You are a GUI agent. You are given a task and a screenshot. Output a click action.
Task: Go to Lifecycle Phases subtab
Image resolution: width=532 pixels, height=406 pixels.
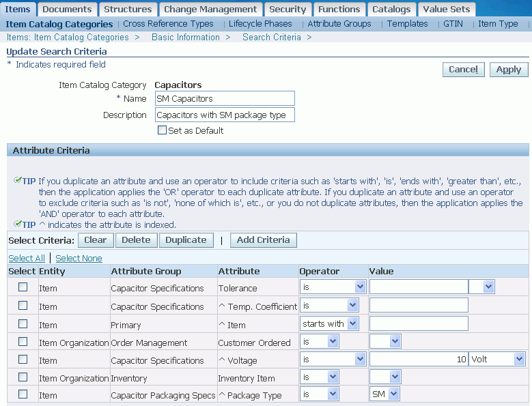click(260, 24)
